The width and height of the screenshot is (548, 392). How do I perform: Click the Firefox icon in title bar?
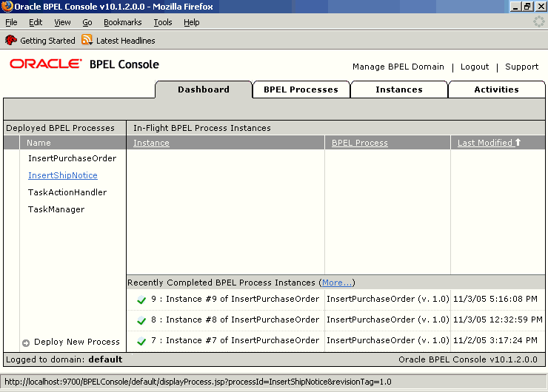[7, 6]
